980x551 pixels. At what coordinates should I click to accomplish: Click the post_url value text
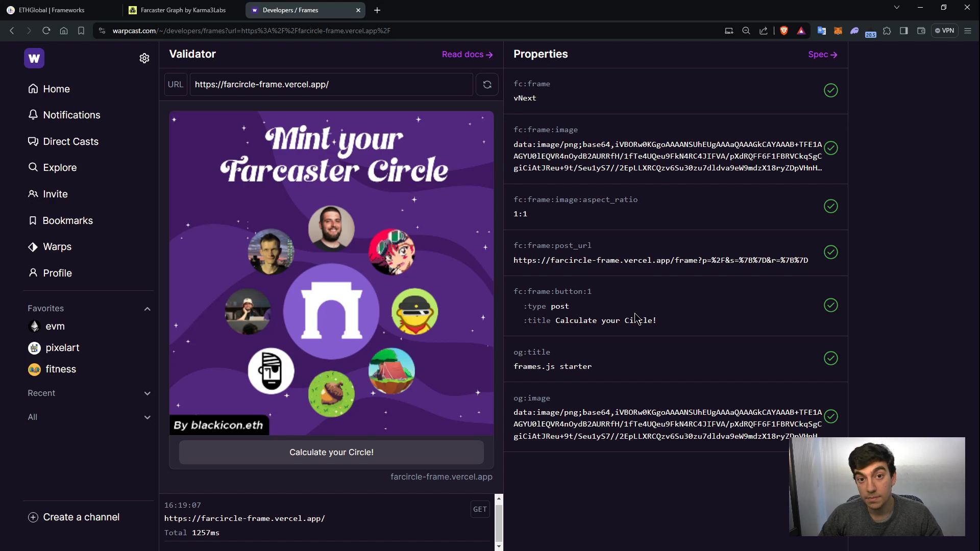point(660,260)
